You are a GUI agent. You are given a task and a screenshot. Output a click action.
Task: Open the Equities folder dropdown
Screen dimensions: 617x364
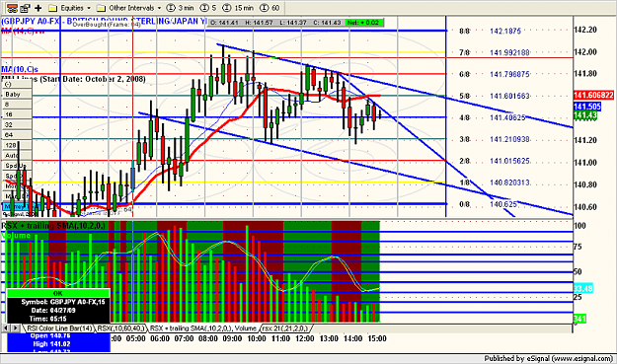point(70,8)
